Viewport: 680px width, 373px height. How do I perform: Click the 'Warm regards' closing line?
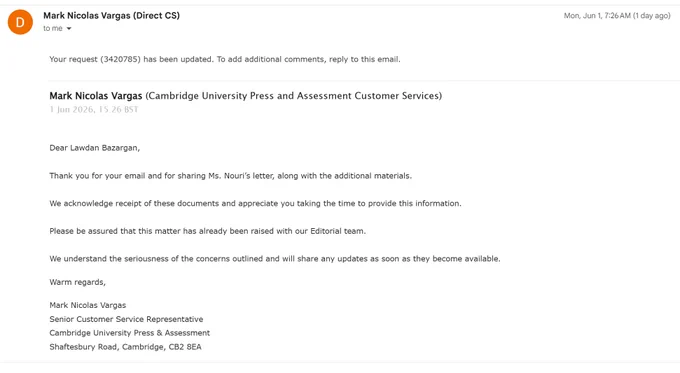tap(77, 282)
